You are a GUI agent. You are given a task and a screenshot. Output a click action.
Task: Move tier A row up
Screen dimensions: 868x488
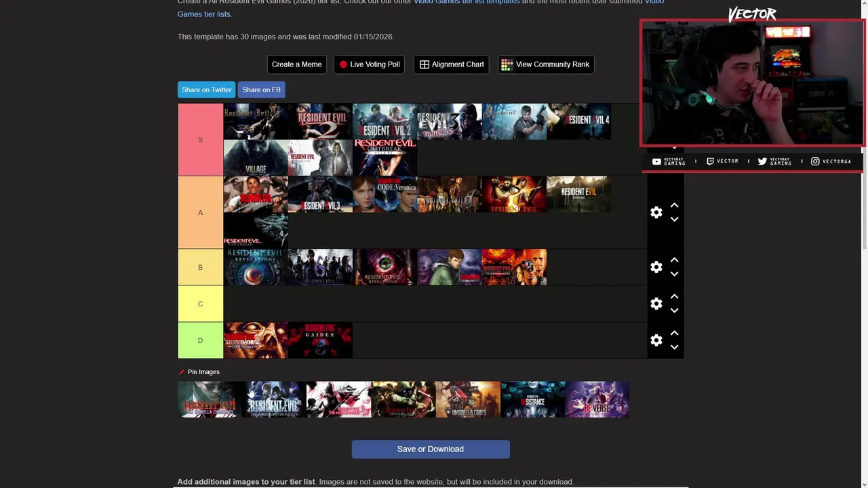[x=674, y=205]
